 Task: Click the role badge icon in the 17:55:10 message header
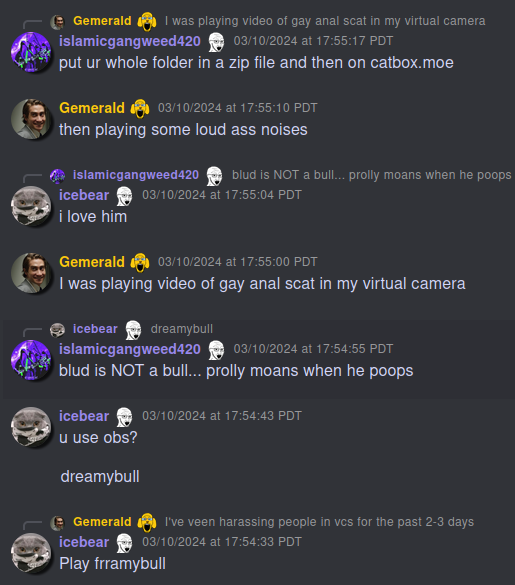[140, 108]
